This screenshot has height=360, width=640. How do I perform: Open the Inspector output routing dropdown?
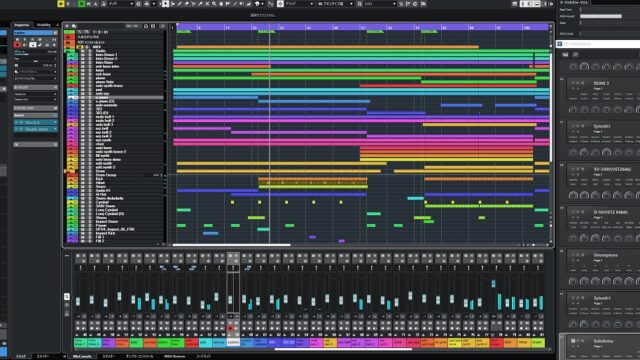click(x=36, y=100)
